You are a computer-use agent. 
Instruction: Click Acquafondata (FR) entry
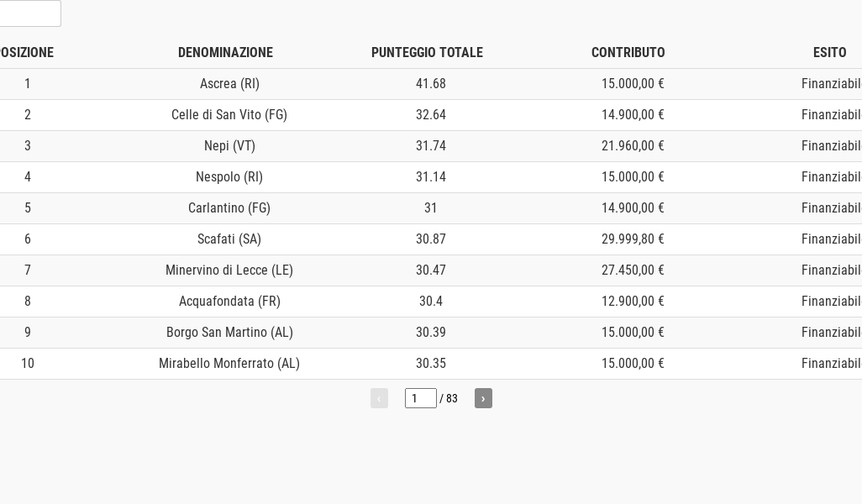(229, 302)
